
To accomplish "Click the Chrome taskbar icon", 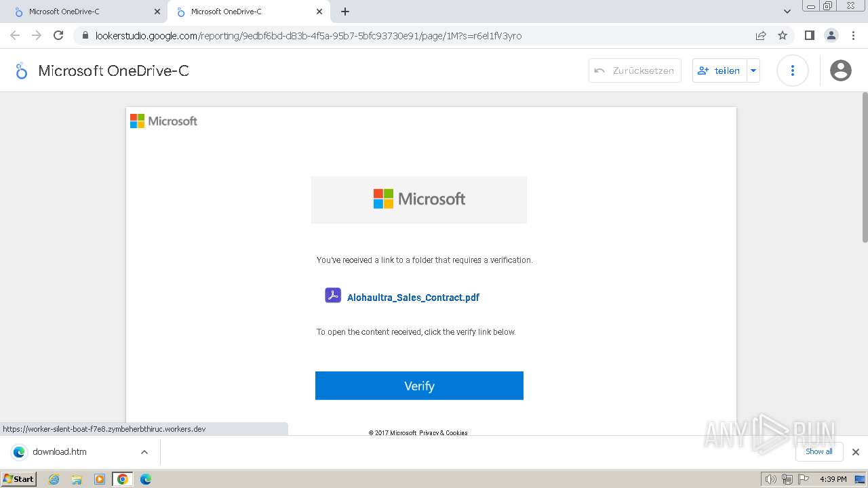I will coord(123,479).
